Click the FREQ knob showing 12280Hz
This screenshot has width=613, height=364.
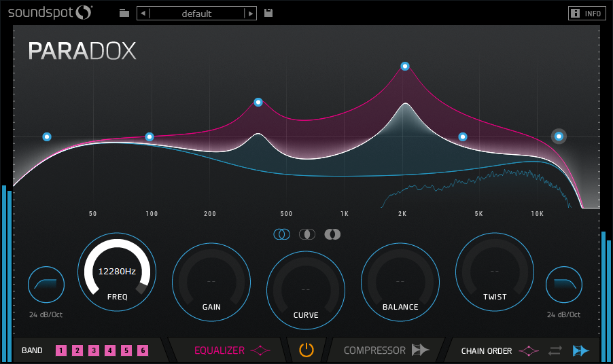pos(117,272)
